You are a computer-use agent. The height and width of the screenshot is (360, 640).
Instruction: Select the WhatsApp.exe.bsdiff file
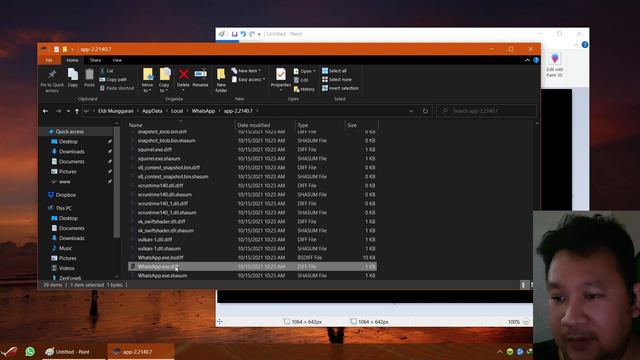pos(252,258)
